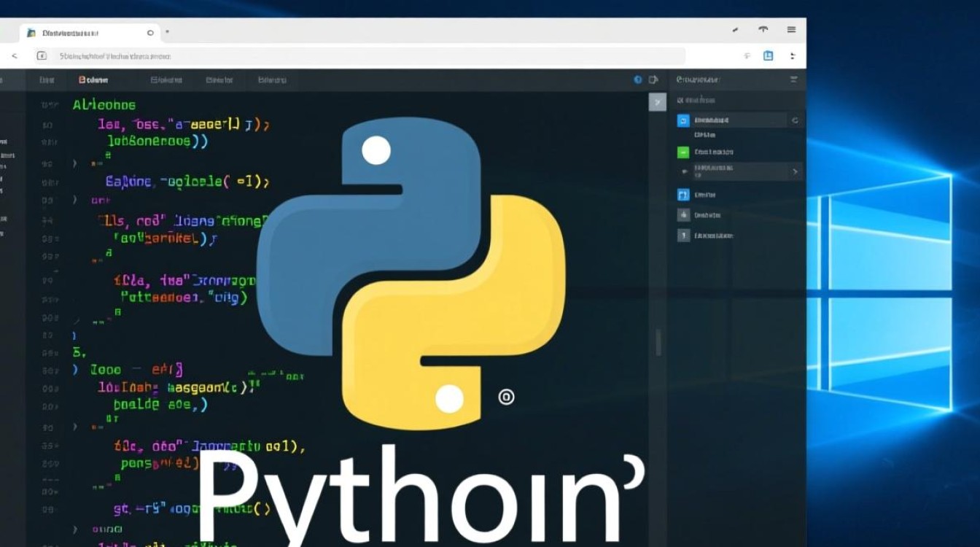Select the rightmost menu item in the editor bar

(271, 80)
